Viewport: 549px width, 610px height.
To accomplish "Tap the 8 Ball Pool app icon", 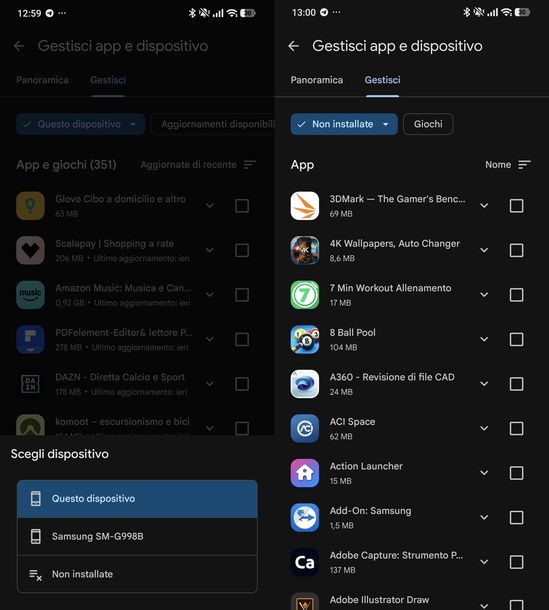I will [305, 339].
